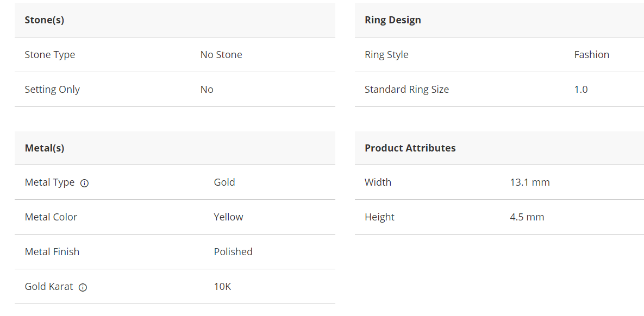Click the info icon beside Metal Type
This screenshot has width=644, height=316.
(x=84, y=183)
